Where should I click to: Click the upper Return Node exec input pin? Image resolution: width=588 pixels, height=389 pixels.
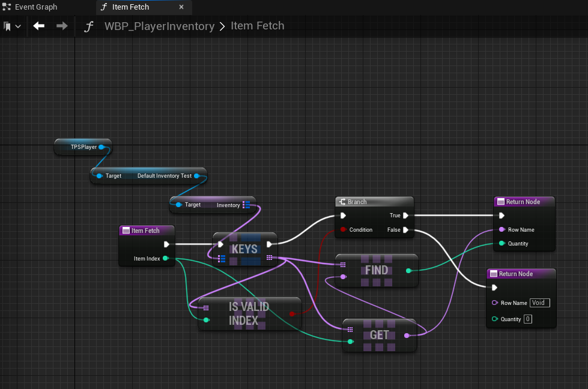point(502,216)
